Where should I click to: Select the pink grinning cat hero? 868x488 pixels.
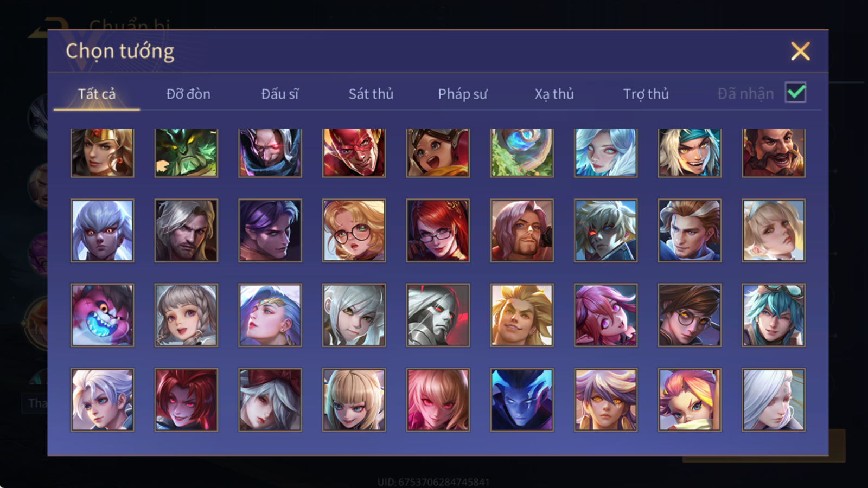102,315
